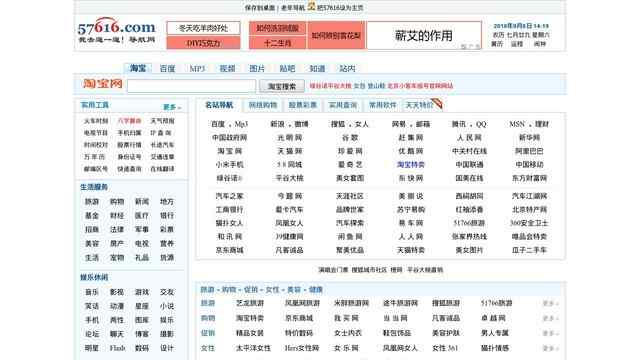Screen dimensions: 640x360
Task: Open the 实用查询 tab
Action: (343, 105)
